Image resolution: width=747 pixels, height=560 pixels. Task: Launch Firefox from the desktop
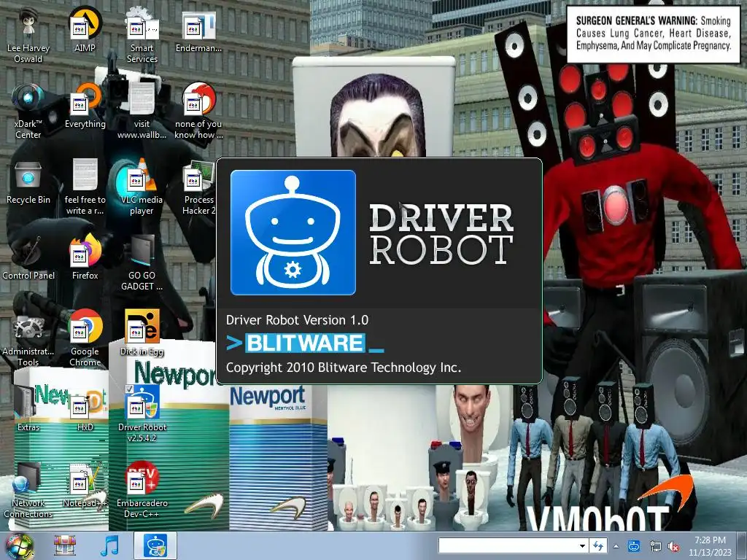[x=85, y=257]
